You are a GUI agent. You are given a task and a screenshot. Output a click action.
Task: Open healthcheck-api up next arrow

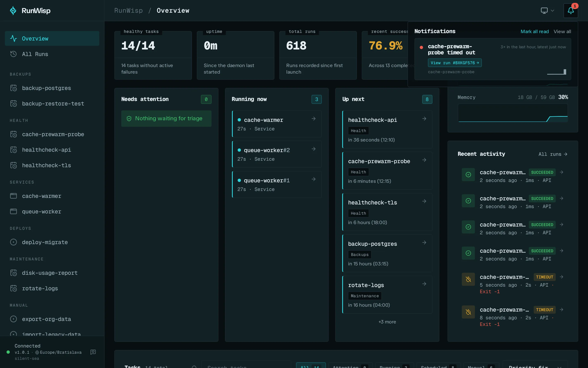coord(424,119)
